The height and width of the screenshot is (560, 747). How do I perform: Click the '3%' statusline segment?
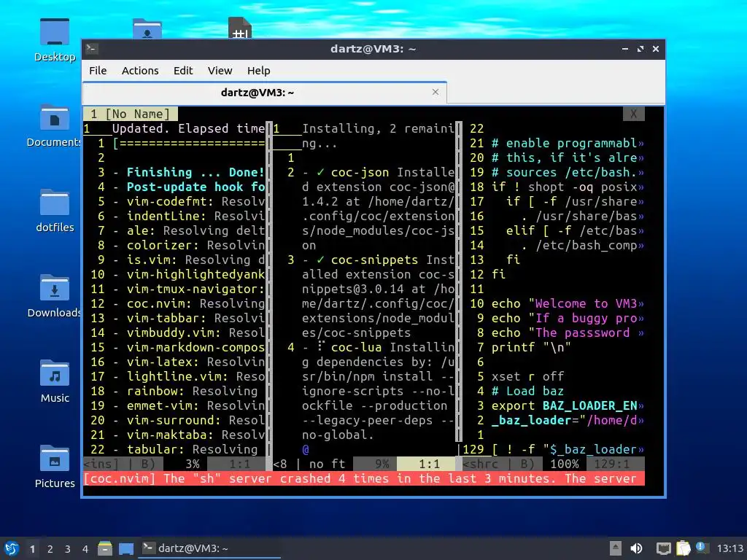tap(193, 464)
